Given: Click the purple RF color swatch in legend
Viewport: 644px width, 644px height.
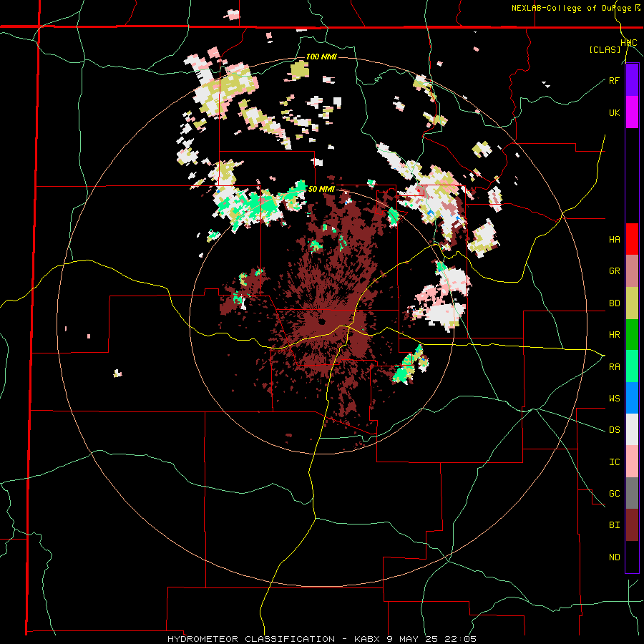Looking at the screenshot, I should click(x=632, y=80).
